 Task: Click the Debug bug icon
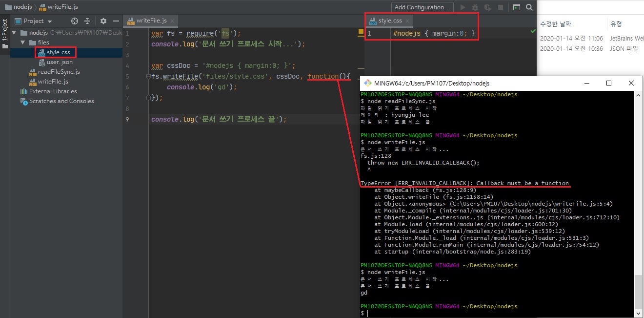point(475,7)
